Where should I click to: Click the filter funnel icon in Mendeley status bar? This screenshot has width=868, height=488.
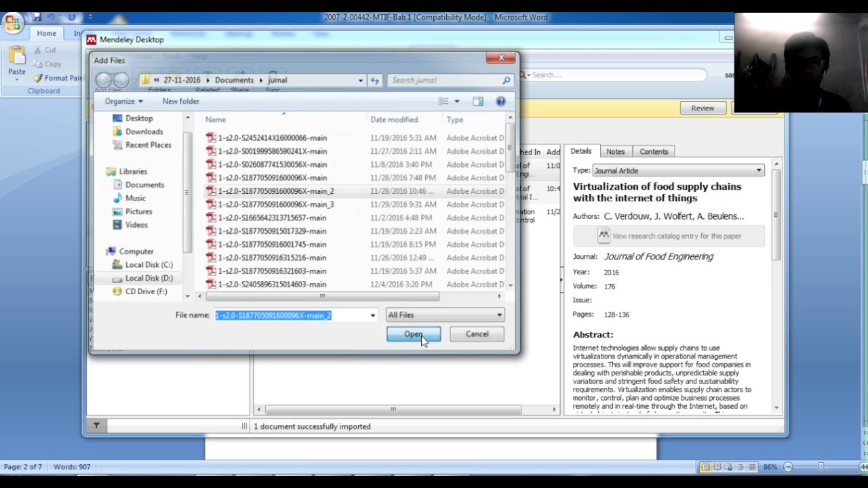click(x=96, y=426)
